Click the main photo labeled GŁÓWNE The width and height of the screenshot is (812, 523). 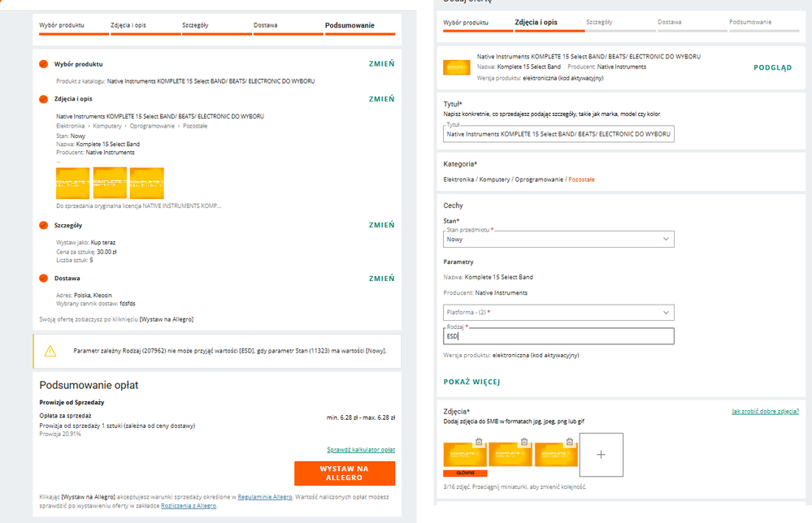[465, 456]
